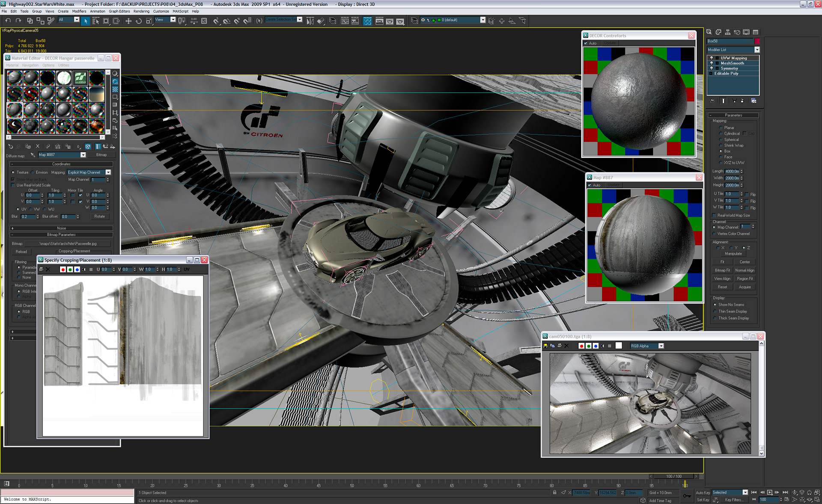The width and height of the screenshot is (822, 504).
Task: Click Box58 object color swatch
Action: pyautogui.click(x=757, y=41)
